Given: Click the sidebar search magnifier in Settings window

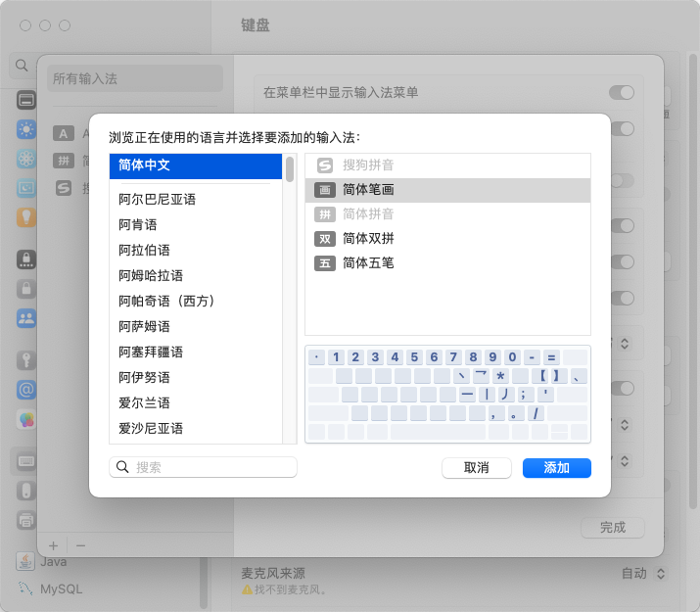Looking at the screenshot, I should point(22,66).
